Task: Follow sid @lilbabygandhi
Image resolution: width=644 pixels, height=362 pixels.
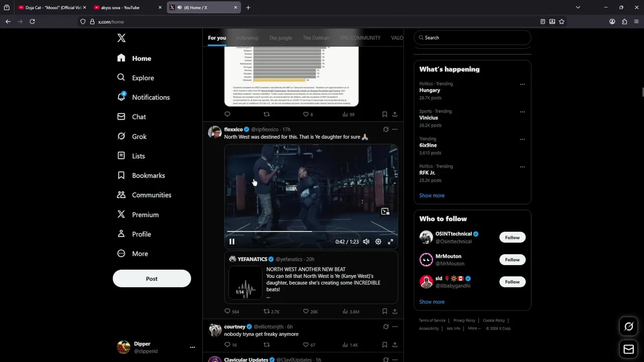Action: (x=512, y=282)
